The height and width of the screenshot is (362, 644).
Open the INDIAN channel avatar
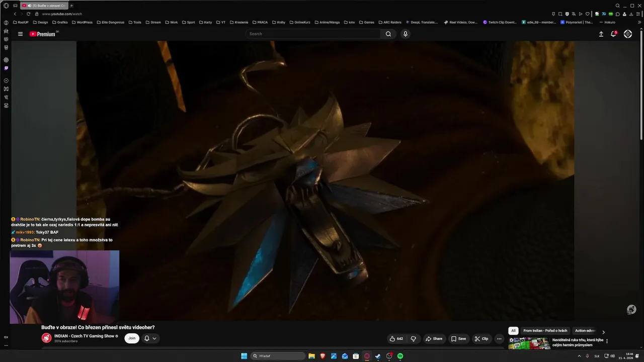tap(46, 338)
